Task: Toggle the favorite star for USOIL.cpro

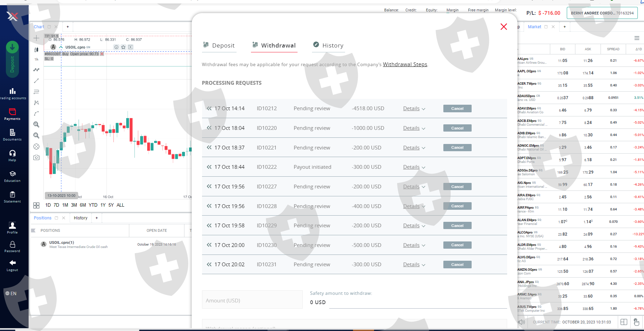Action: [123, 47]
